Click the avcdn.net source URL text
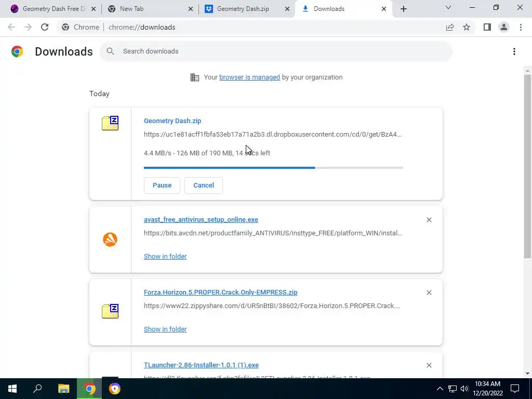This screenshot has width=532, height=399. [273, 233]
